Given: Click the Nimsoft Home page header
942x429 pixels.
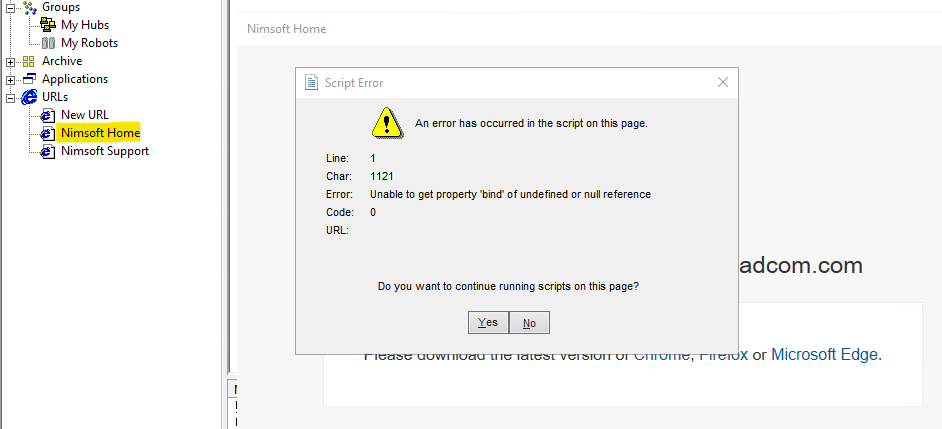Looking at the screenshot, I should 287,29.
